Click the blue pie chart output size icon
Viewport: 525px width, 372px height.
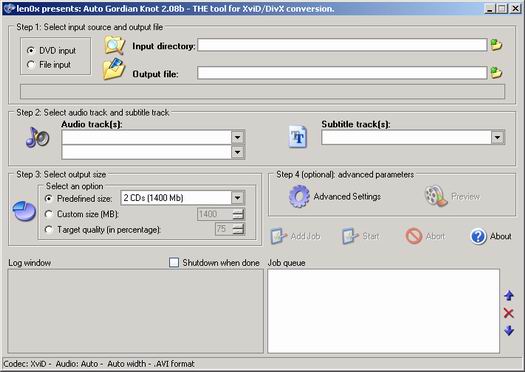click(24, 211)
